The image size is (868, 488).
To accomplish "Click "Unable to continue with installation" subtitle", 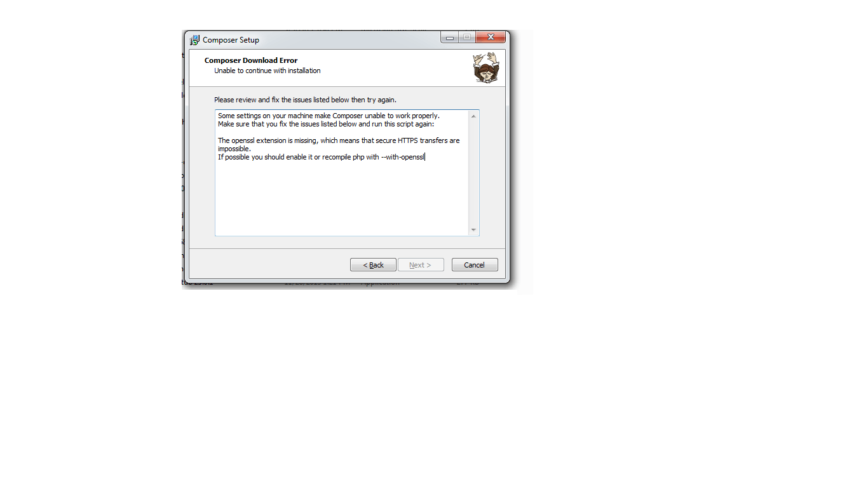I will coord(268,71).
